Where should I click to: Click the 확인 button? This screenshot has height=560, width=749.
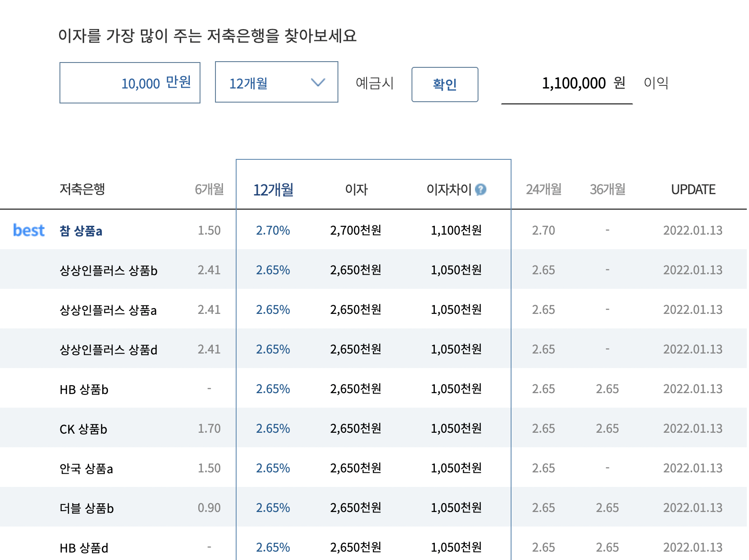(445, 85)
